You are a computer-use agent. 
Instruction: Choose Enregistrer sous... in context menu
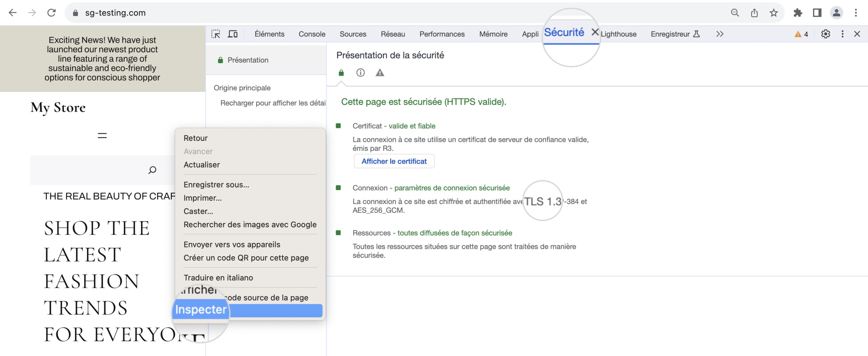(250, 185)
